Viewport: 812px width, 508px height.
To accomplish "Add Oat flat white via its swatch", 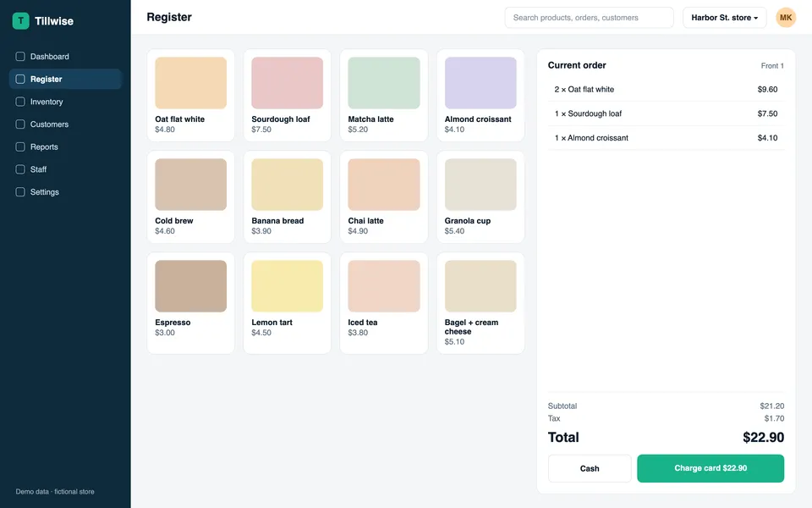I will point(190,83).
